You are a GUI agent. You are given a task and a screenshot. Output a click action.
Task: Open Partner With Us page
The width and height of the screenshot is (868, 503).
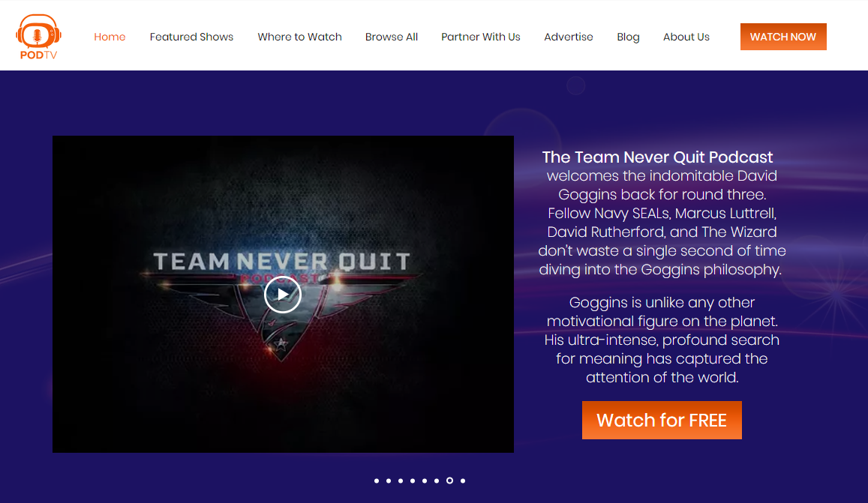click(x=480, y=37)
